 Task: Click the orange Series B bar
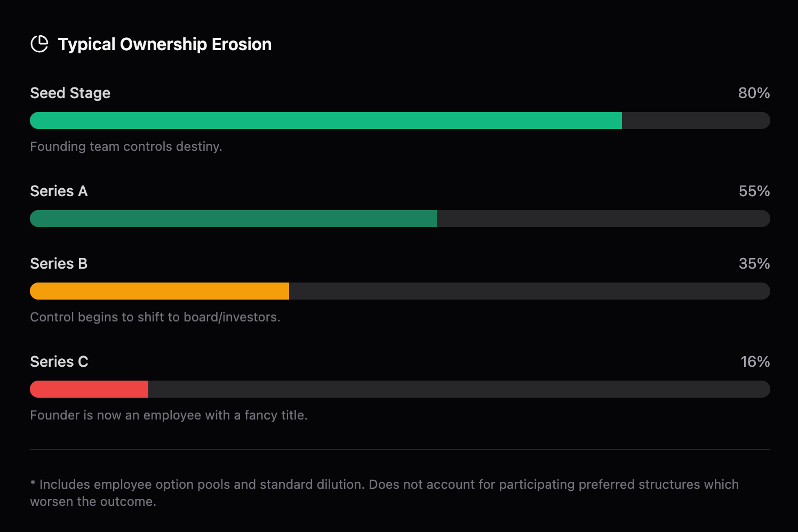tap(159, 291)
